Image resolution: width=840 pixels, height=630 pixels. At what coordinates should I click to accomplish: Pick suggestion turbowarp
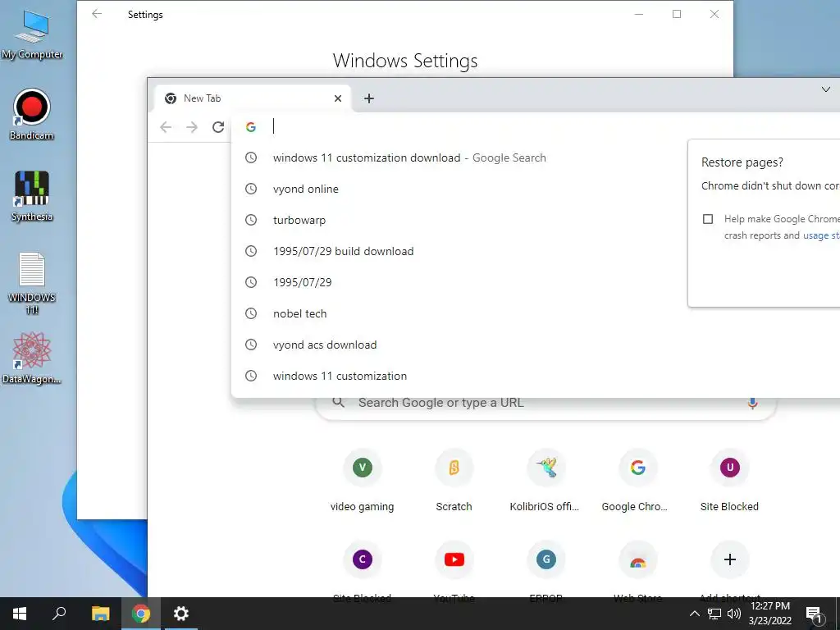click(536, 220)
